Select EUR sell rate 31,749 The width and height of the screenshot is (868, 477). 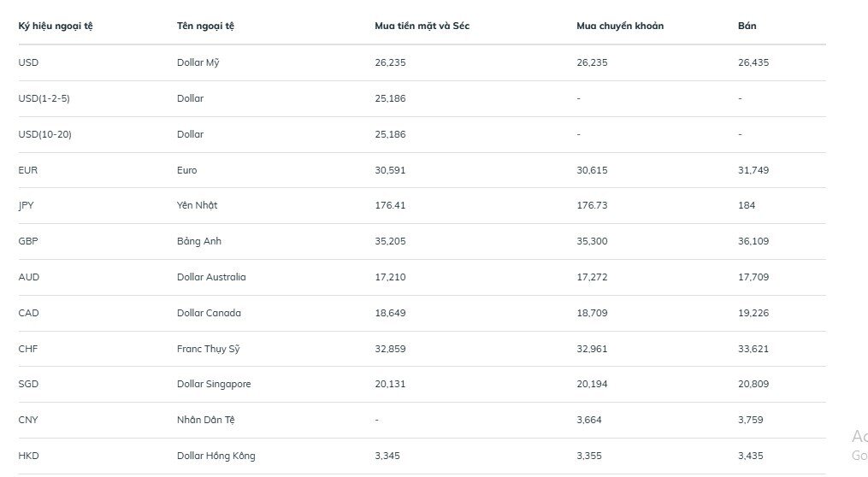[753, 170]
